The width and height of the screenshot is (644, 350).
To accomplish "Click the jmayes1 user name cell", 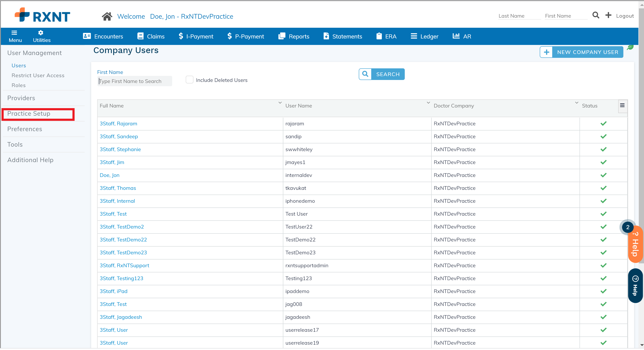I will (x=357, y=163).
